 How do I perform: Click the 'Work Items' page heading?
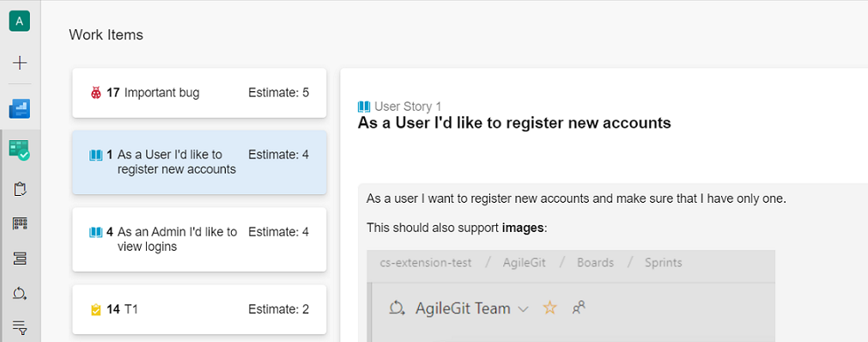[x=106, y=35]
